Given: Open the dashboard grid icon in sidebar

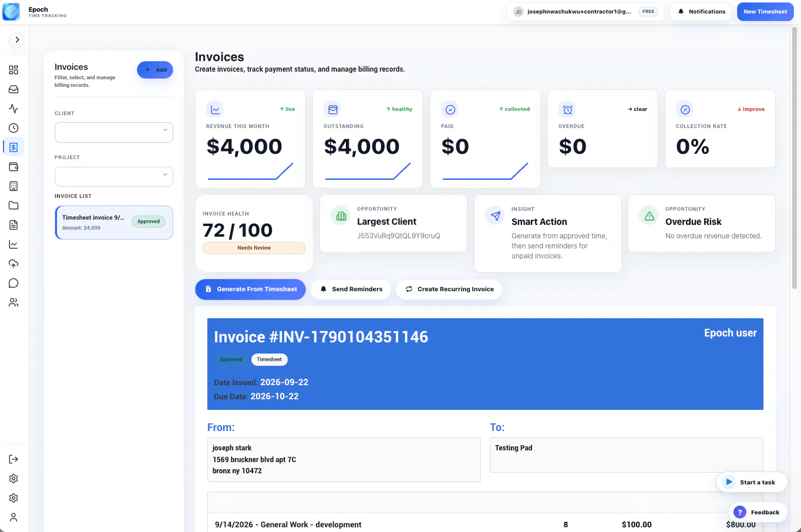Looking at the screenshot, I should click(x=14, y=70).
